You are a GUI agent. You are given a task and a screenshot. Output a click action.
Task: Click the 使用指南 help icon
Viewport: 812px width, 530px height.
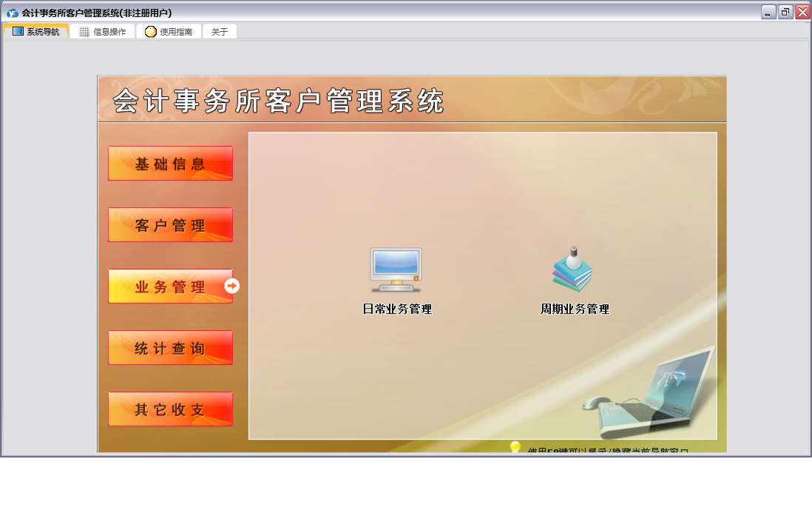pos(150,32)
